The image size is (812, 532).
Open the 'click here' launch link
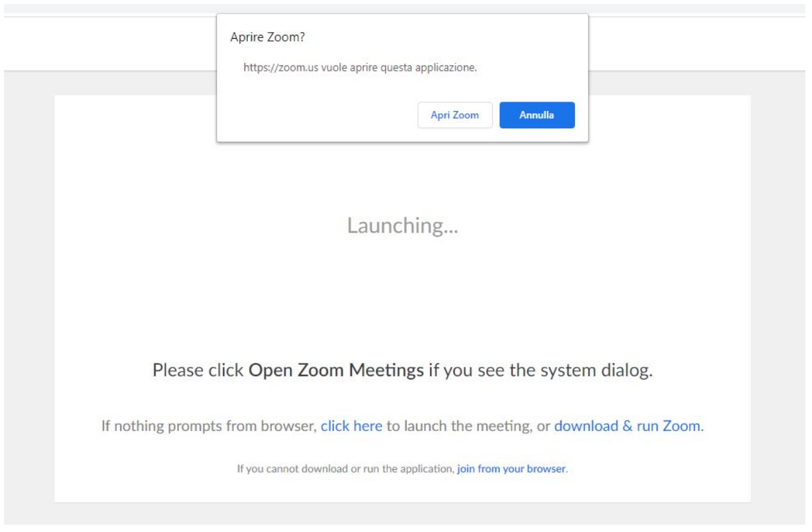click(351, 426)
